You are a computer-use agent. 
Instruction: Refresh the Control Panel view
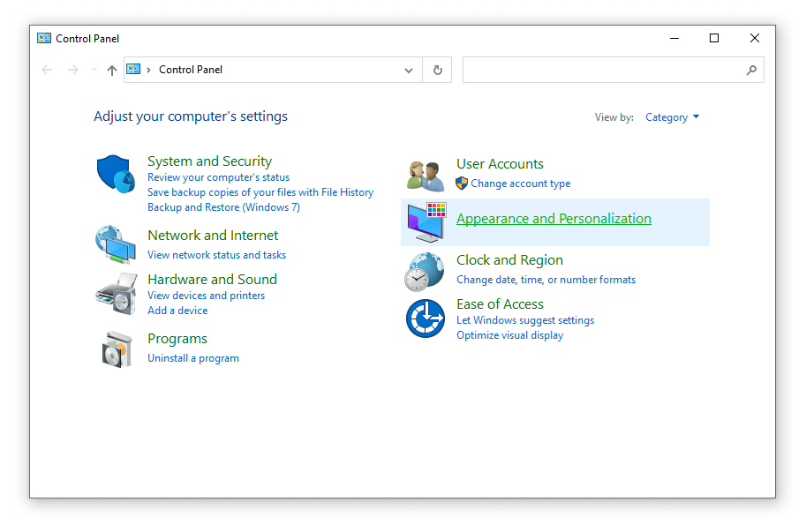(438, 70)
